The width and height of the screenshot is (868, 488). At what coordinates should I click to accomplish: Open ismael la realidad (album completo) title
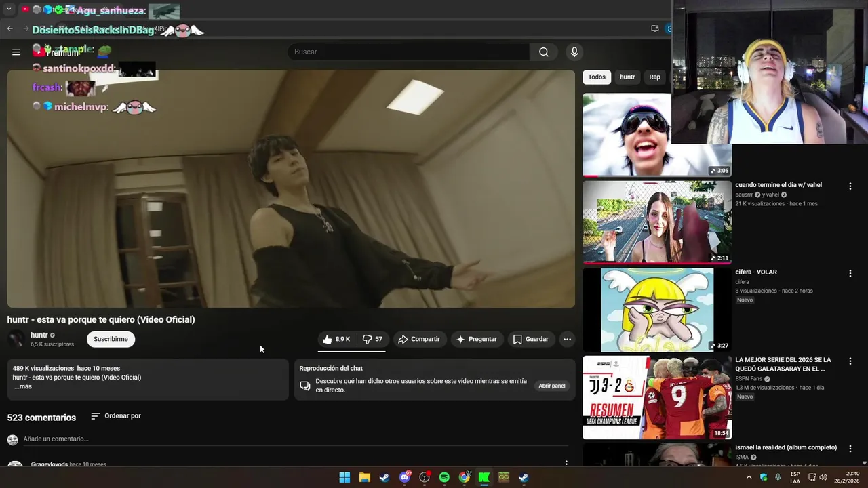coord(786,447)
